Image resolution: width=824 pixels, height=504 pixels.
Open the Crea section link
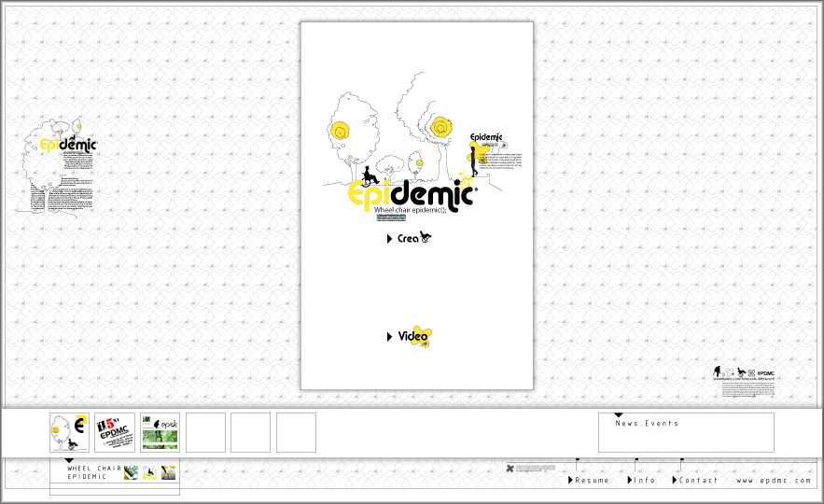(x=409, y=239)
